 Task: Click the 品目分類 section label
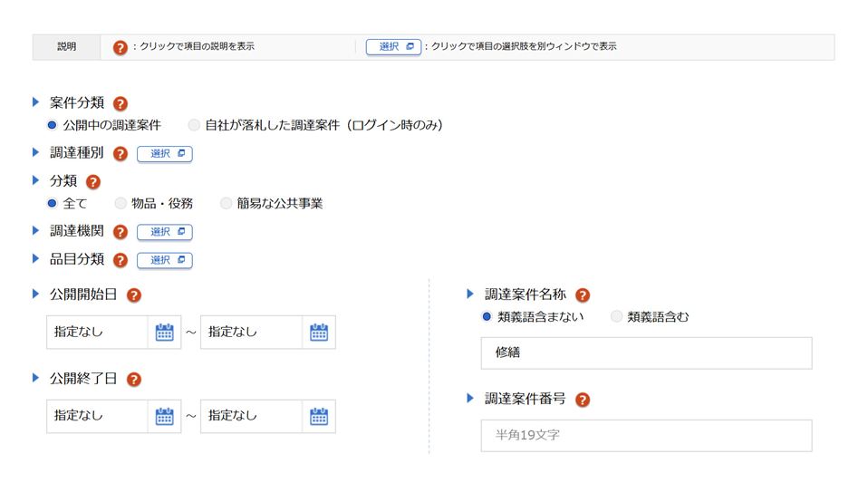tap(77, 259)
